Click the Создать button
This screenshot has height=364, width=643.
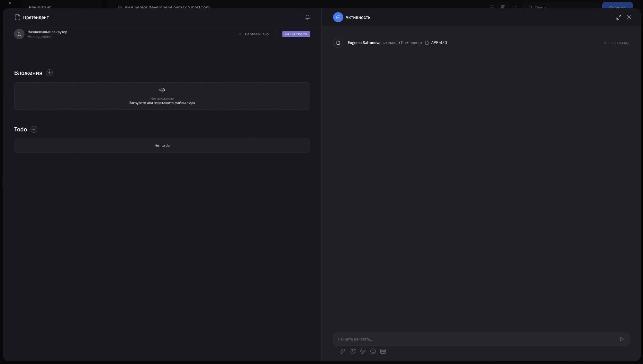(618, 7)
